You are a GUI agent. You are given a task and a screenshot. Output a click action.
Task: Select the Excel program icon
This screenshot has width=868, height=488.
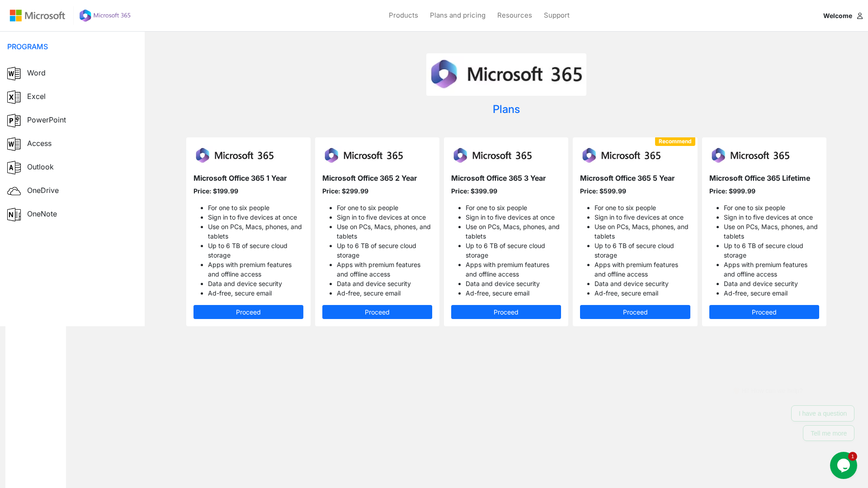tap(14, 97)
